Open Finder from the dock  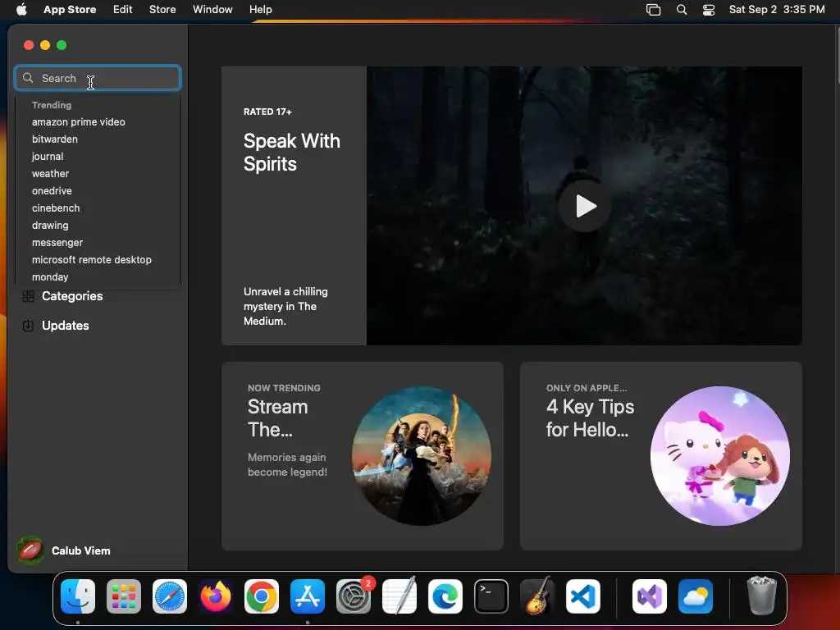[x=78, y=596]
